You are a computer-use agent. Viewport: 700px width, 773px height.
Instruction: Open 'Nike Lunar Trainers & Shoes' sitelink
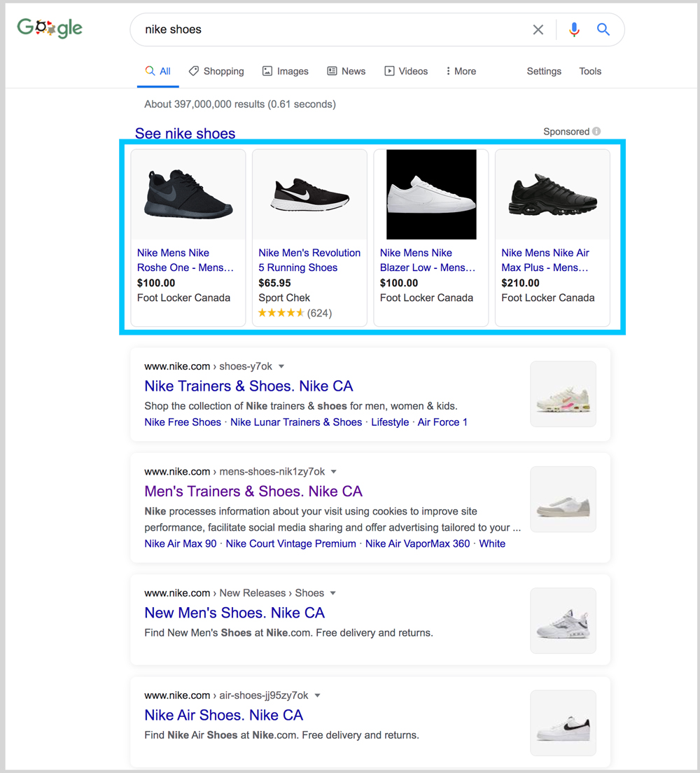click(296, 422)
